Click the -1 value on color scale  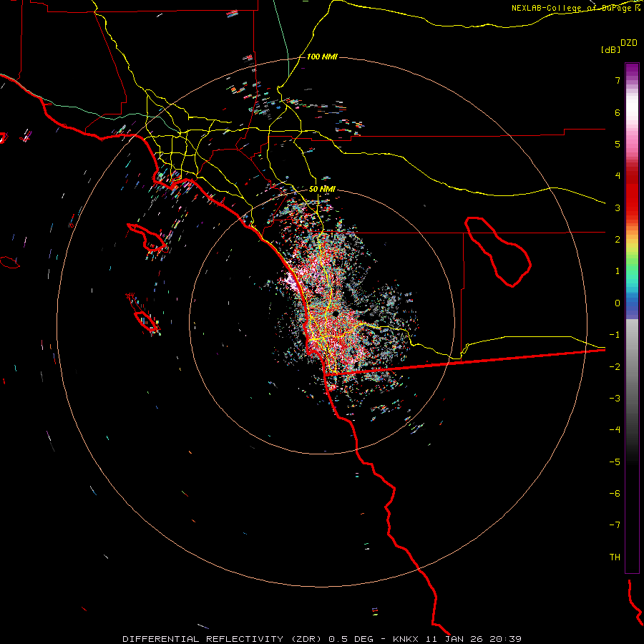(x=615, y=335)
